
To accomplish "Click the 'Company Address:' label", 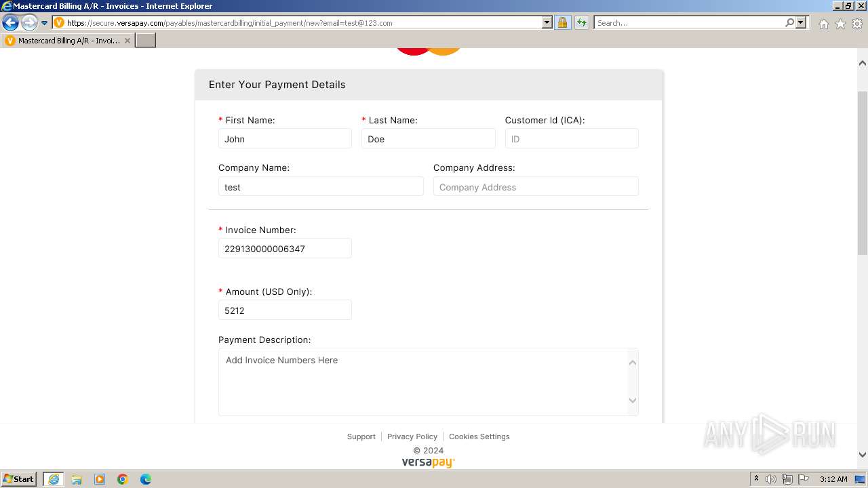I will (474, 167).
